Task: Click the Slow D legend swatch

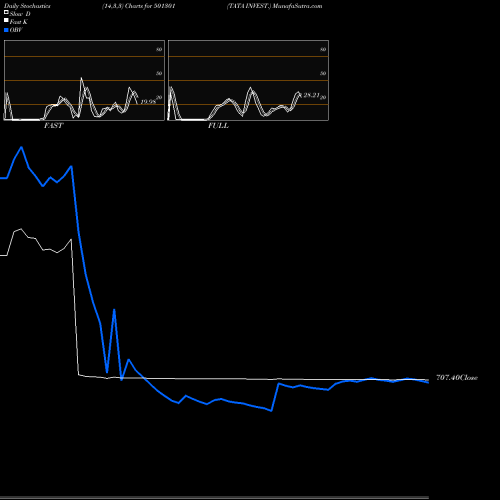Action: [6, 13]
